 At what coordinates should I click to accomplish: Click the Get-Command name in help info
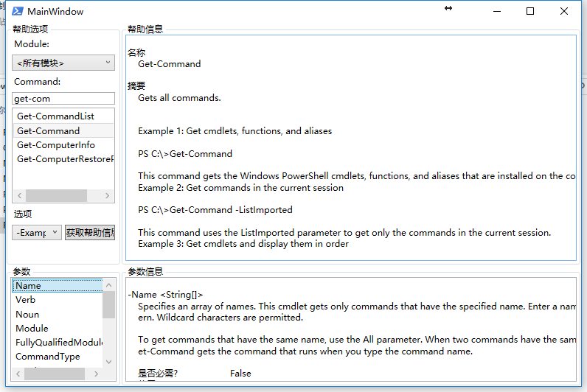[169, 64]
